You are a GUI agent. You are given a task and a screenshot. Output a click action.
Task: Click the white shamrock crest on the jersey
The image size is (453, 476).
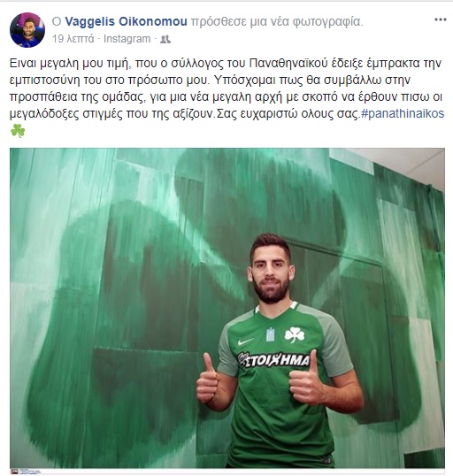(x=295, y=334)
